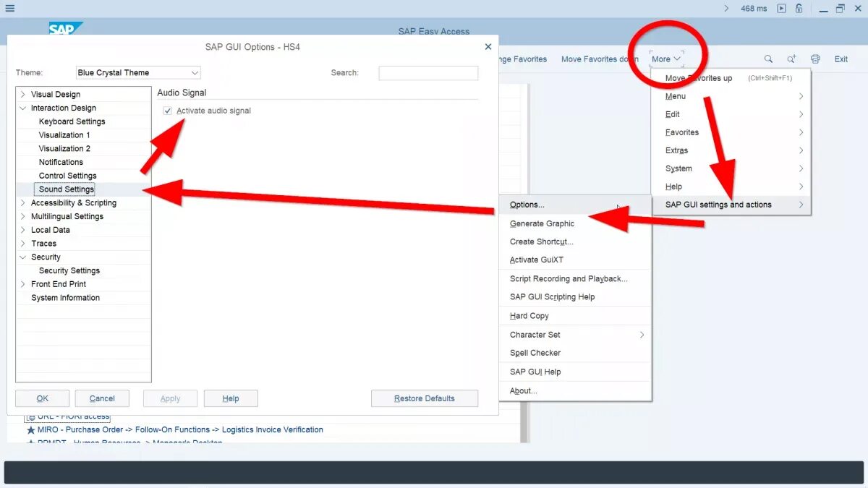Select Sound Settings tree item

pos(67,189)
